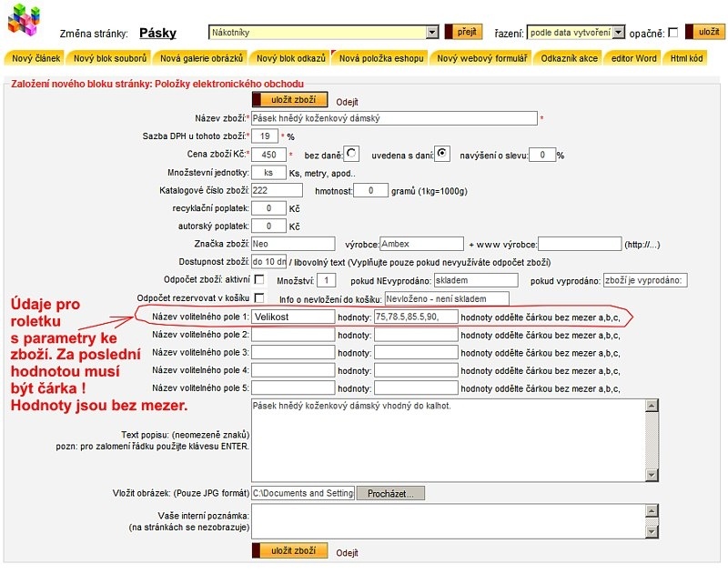Click description textarea scroll down arrow
728x574 pixels.
(652, 475)
